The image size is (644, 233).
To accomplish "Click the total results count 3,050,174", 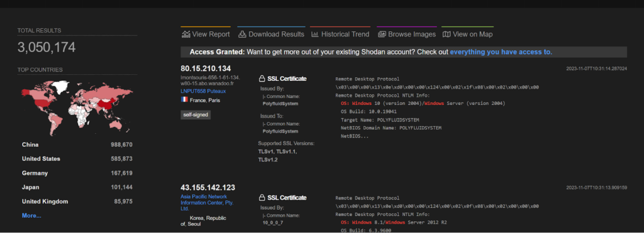I will [47, 48].
